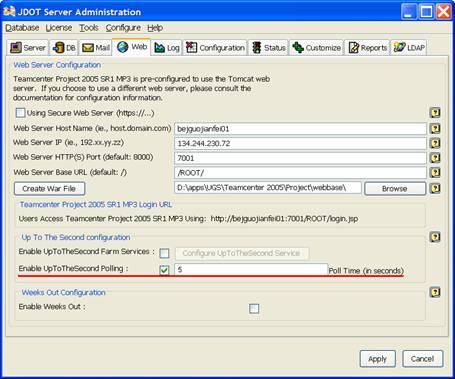Disable UpToTheSecond Polling checkbox
Image resolution: width=455 pixels, height=379 pixels.
164,270
